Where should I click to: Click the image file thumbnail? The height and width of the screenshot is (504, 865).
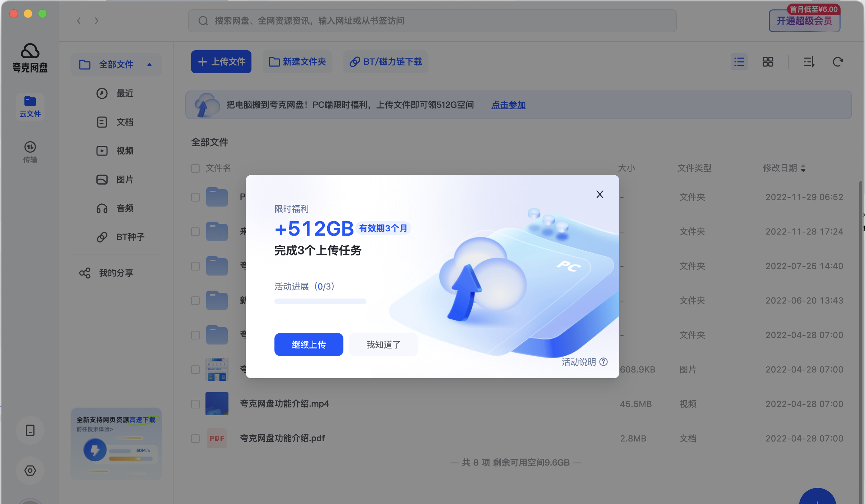[x=217, y=369]
